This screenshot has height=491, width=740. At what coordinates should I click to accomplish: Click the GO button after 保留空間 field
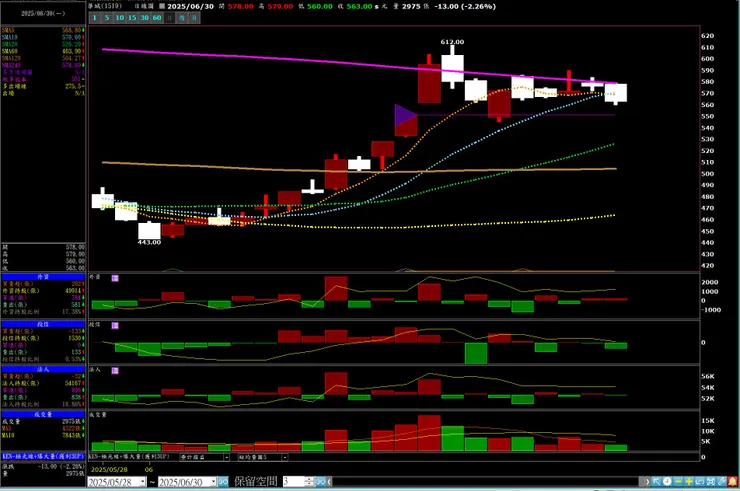(320, 482)
